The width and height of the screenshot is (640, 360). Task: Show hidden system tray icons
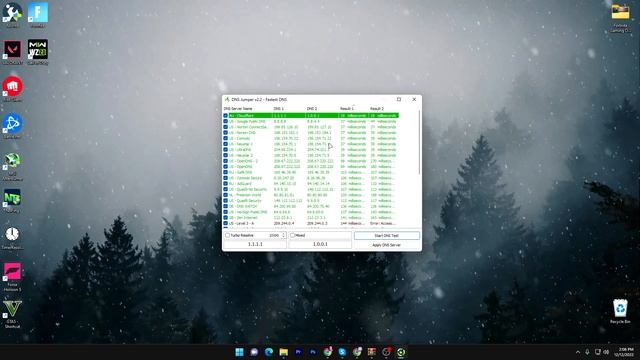pos(578,352)
